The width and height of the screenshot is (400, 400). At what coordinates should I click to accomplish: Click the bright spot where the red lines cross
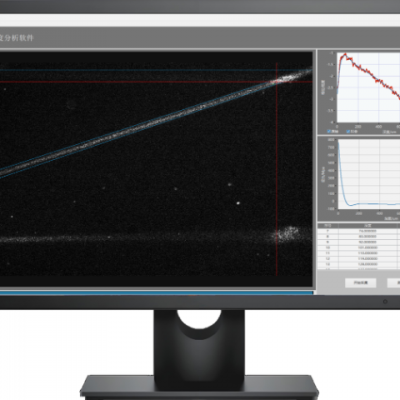[x=278, y=81]
